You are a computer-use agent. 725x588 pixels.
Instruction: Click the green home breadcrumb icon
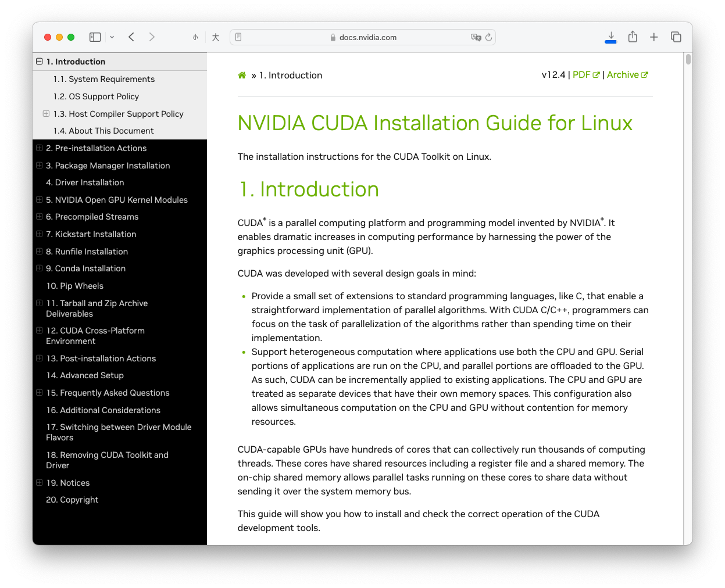(x=242, y=75)
